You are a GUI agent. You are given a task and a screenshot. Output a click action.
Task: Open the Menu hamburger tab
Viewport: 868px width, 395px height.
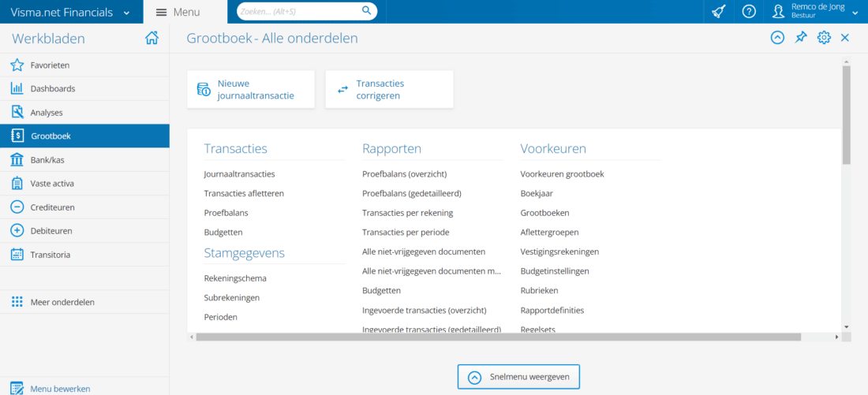tap(178, 12)
